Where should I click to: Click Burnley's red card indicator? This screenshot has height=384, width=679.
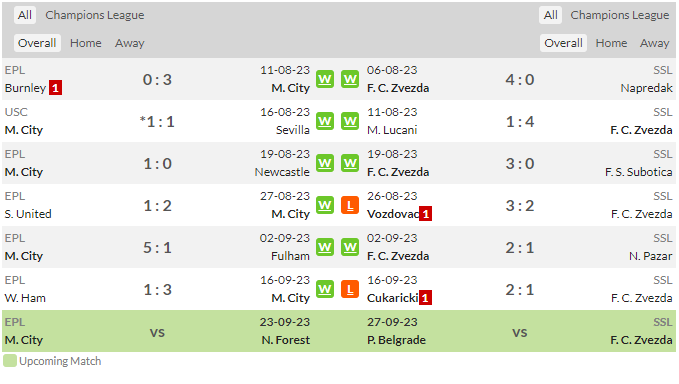(55, 88)
